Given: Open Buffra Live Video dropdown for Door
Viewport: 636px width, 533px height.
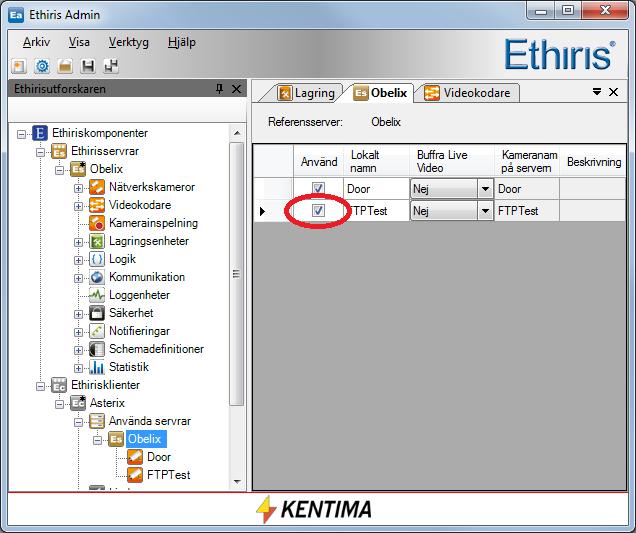Looking at the screenshot, I should [x=485, y=189].
